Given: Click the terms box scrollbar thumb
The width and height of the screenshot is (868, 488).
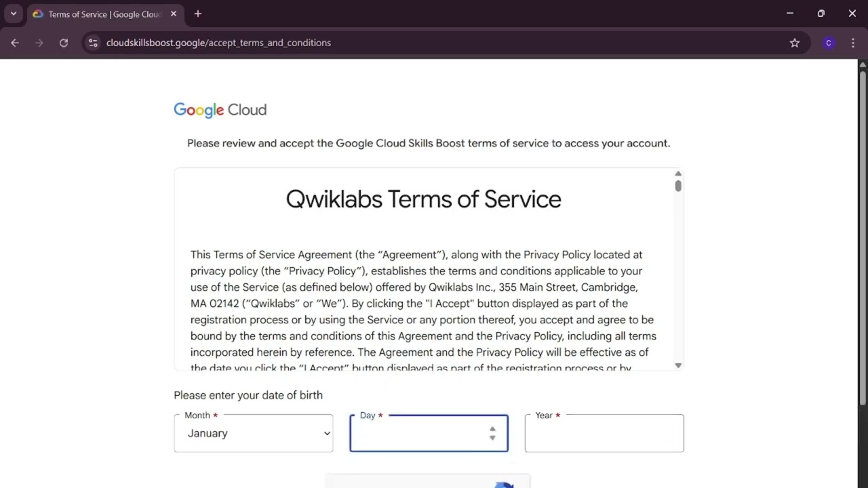Looking at the screenshot, I should pyautogui.click(x=678, y=186).
